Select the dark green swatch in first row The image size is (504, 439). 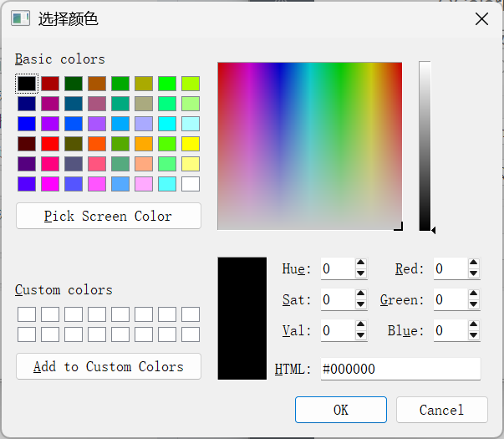pos(74,84)
